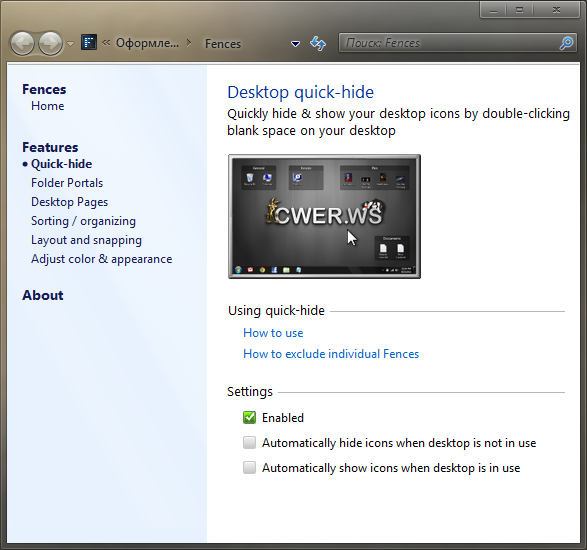Open the Features sidebar heading

coord(50,148)
